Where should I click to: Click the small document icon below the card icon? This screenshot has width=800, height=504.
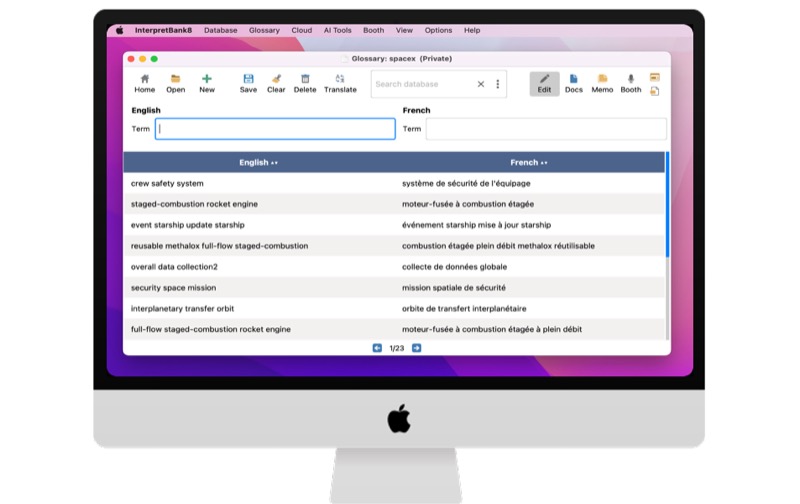[655, 91]
